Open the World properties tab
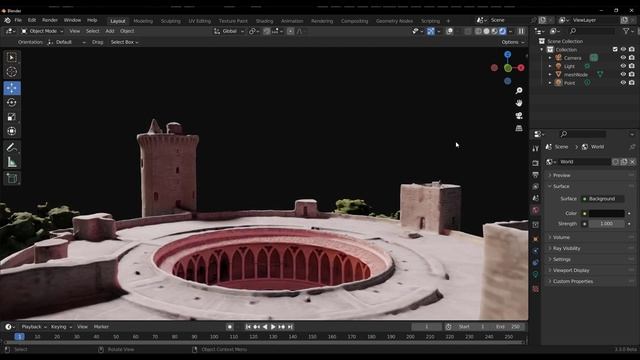The image size is (640, 360). pos(536,210)
